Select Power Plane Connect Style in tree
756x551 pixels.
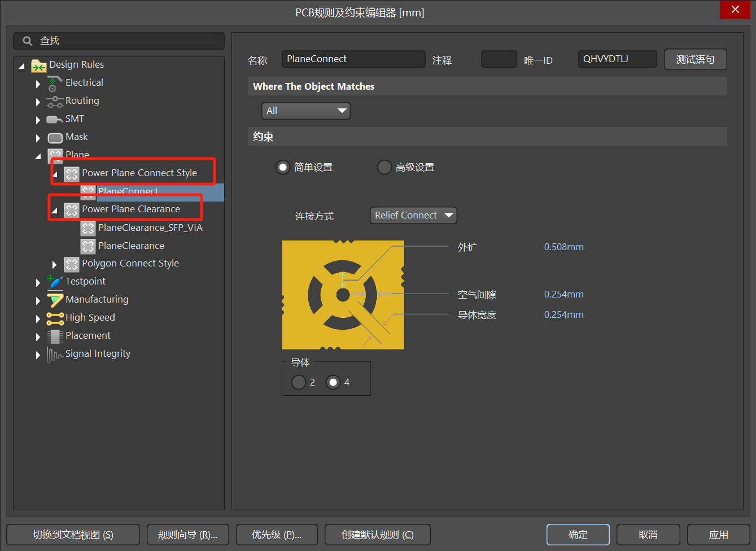[x=139, y=173]
